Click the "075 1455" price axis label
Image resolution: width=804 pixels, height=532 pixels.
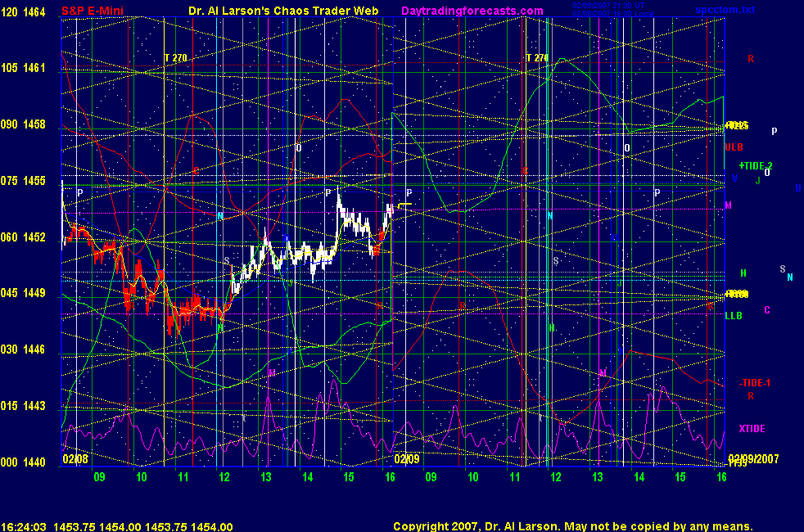23,180
